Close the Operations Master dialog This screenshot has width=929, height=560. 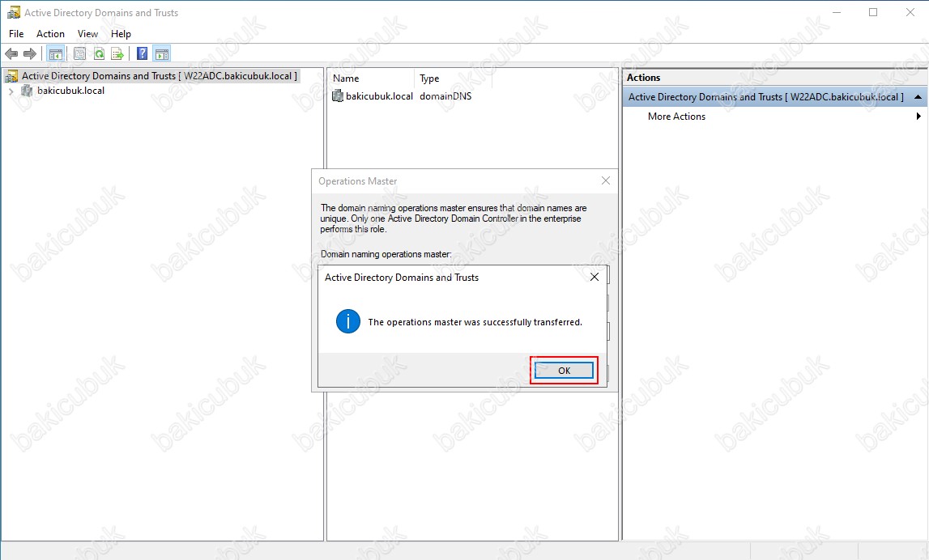[606, 180]
